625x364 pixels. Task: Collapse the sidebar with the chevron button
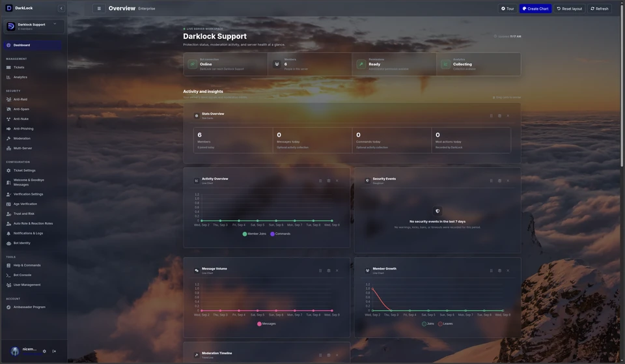(x=61, y=8)
